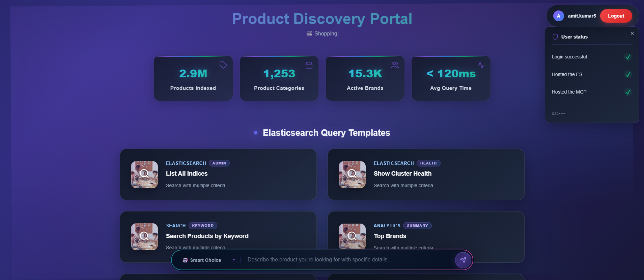
Task: Click the send paper-plane icon
Action: tap(463, 260)
